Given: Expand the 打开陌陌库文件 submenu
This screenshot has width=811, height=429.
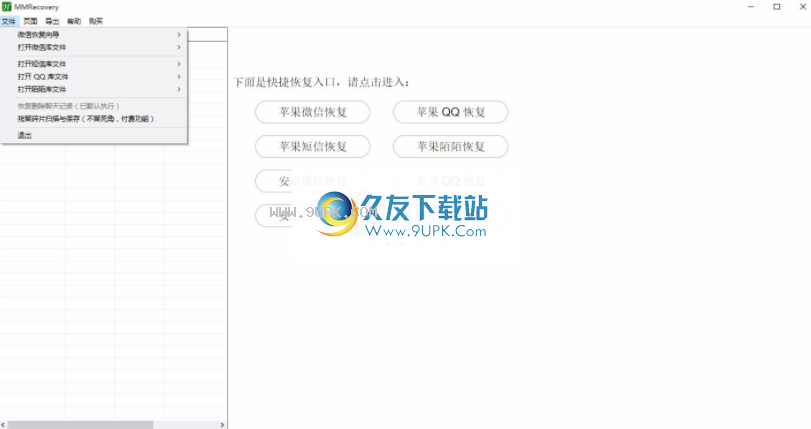Looking at the screenshot, I should point(94,89).
